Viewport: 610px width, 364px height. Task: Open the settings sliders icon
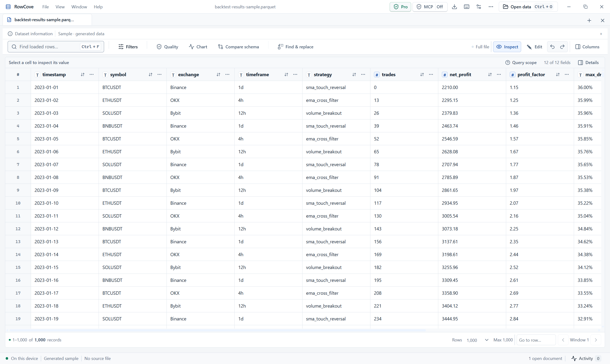pyautogui.click(x=479, y=7)
